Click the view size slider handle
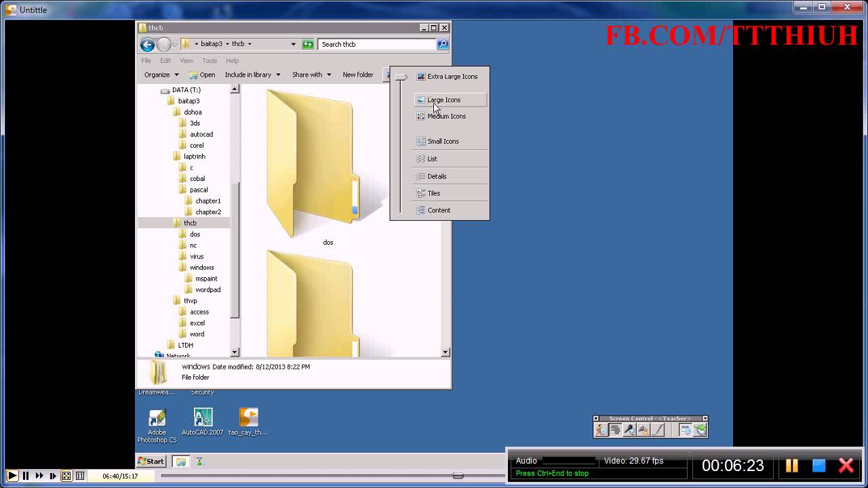This screenshot has height=488, width=868. tap(401, 77)
